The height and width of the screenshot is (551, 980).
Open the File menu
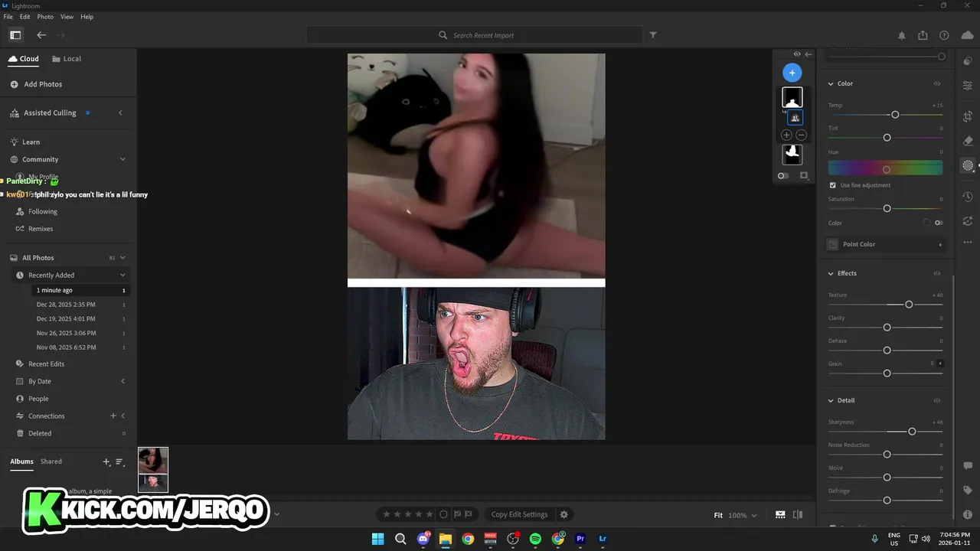[x=8, y=17]
